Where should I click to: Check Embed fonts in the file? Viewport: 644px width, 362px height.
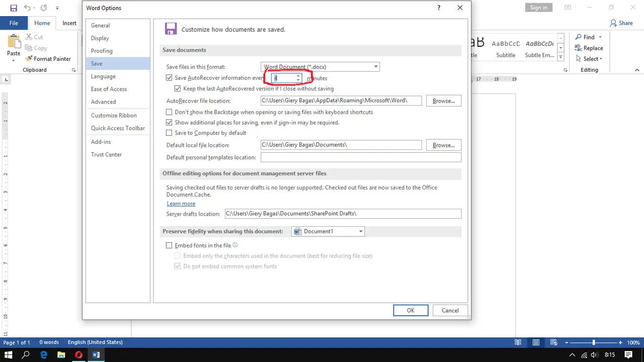coord(169,245)
